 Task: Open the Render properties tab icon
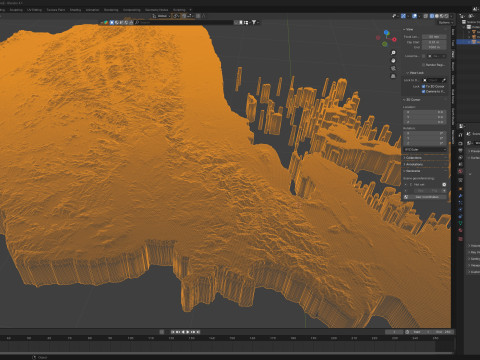(460, 143)
